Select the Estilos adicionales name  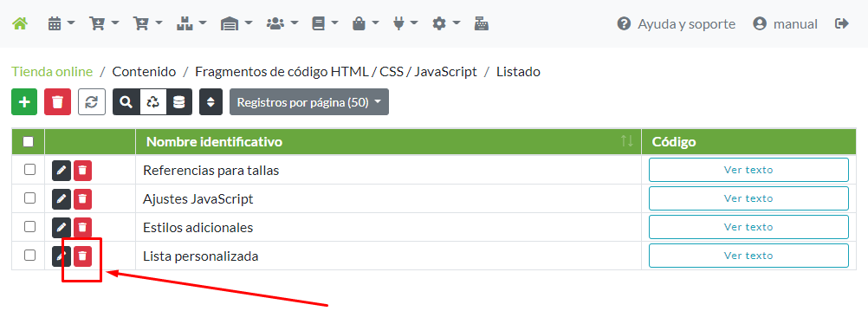pyautogui.click(x=198, y=228)
